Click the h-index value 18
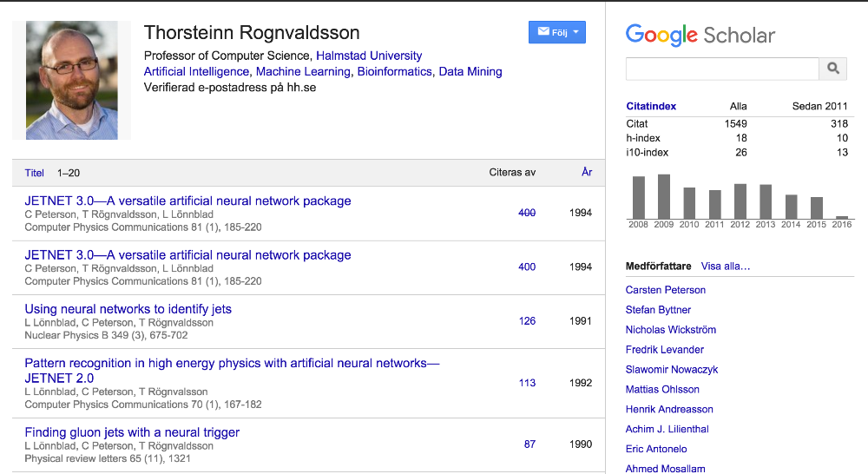868x474 pixels. tap(741, 138)
